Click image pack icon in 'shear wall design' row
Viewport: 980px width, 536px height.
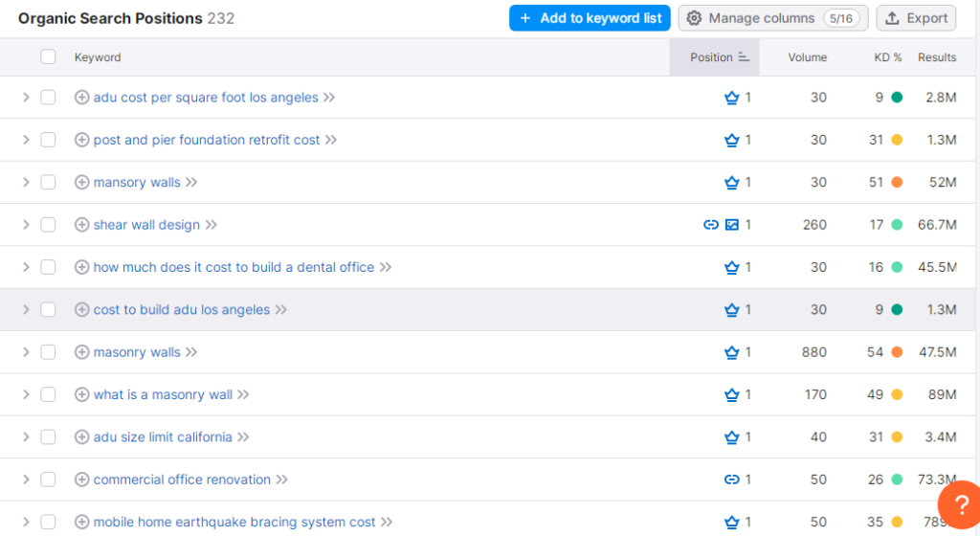coord(732,225)
